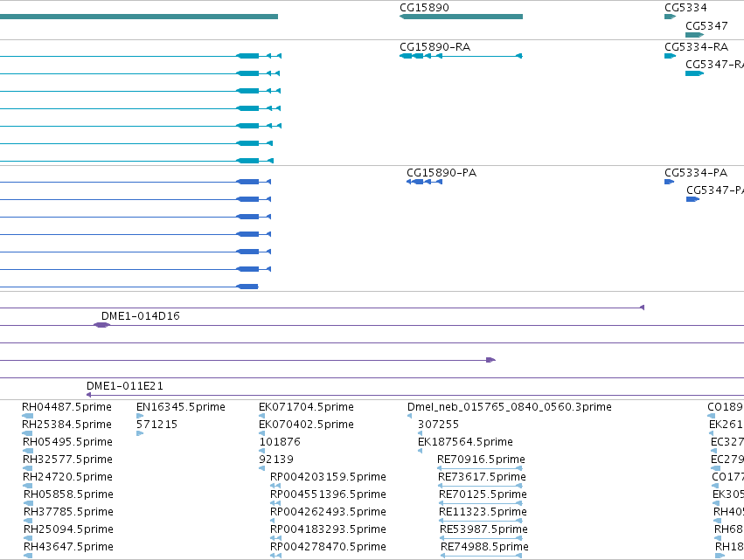Click the CG5334-RA transcript label

point(696,47)
